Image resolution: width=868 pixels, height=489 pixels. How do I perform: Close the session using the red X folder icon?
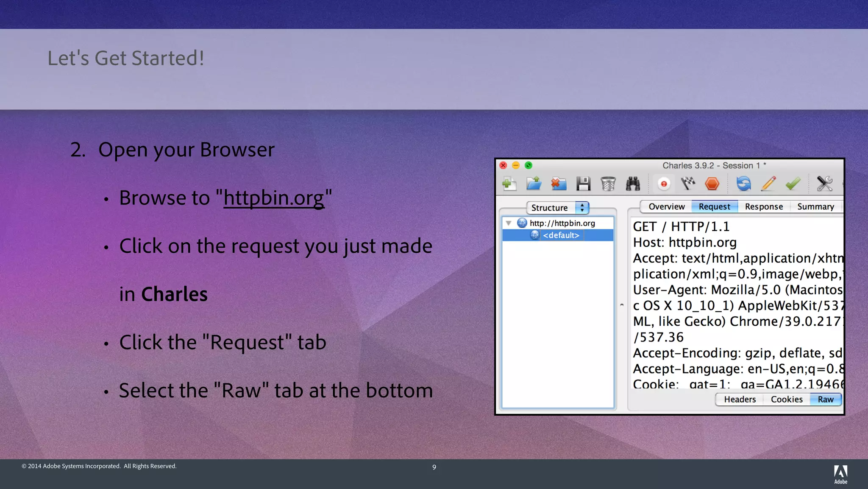pos(559,184)
